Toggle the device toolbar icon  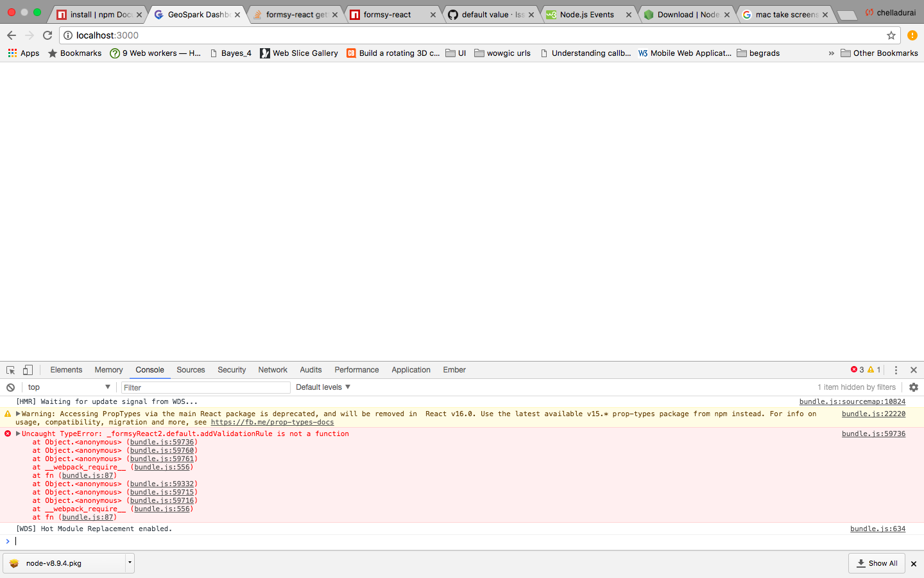(28, 370)
